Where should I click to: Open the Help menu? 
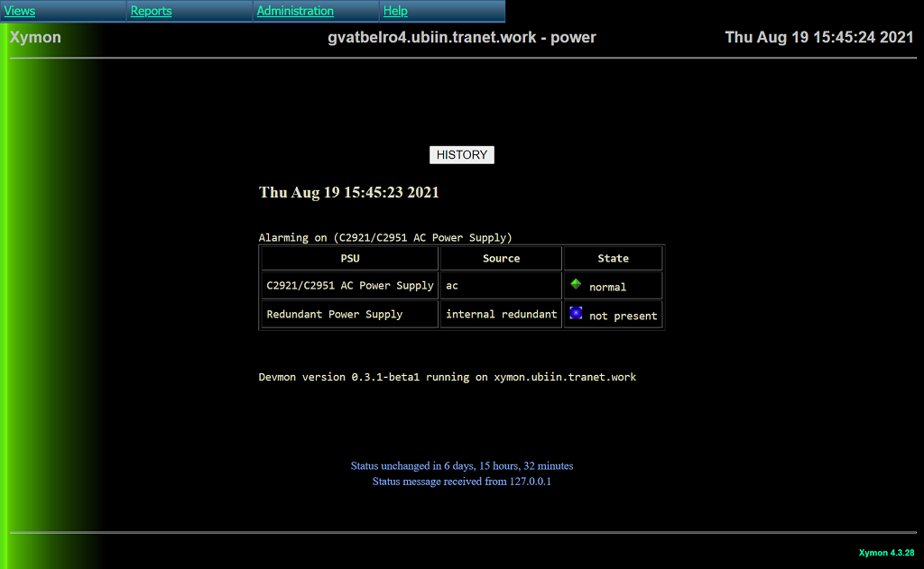395,11
